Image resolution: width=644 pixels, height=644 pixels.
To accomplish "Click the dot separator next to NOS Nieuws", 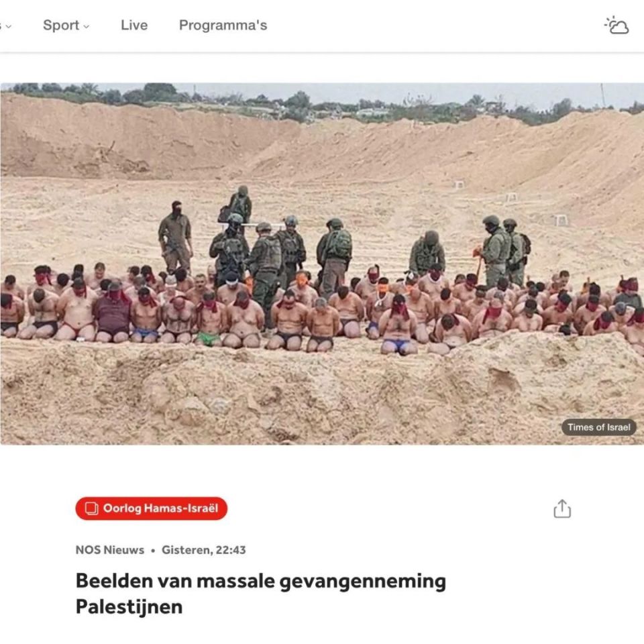I will (153, 550).
